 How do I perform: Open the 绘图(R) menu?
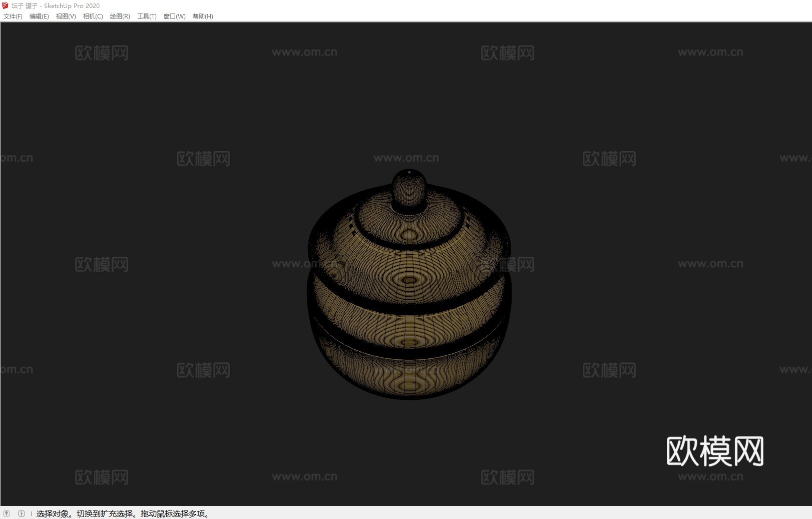click(x=120, y=17)
